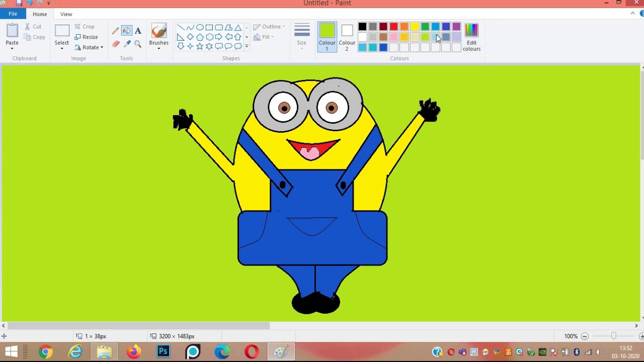644x362 pixels.
Task: Select the Pencil tool
Action: click(115, 31)
